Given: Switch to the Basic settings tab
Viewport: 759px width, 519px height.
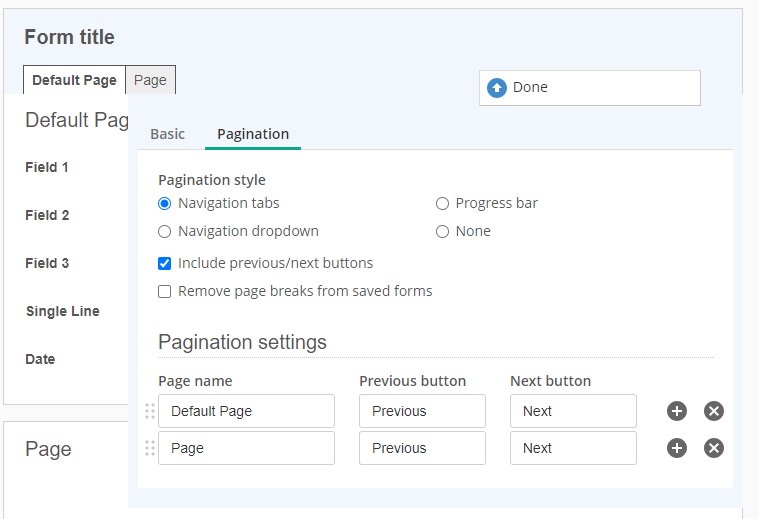Looking at the screenshot, I should click(x=167, y=134).
